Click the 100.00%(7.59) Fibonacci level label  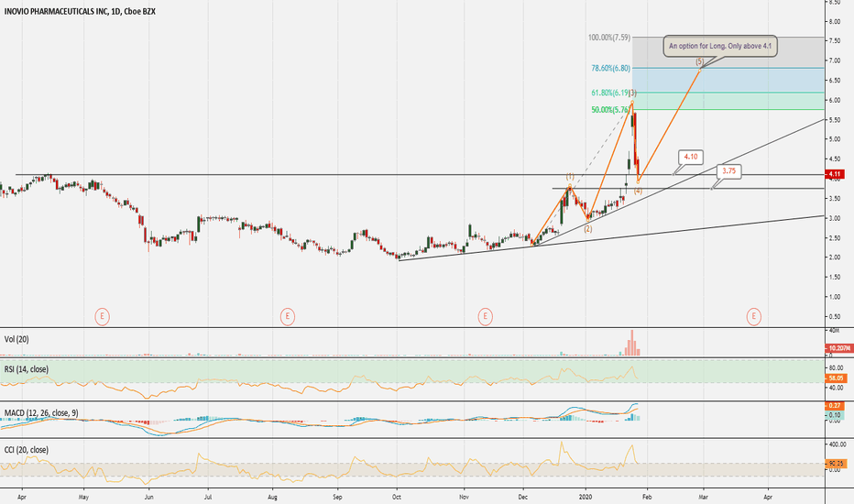(x=609, y=38)
